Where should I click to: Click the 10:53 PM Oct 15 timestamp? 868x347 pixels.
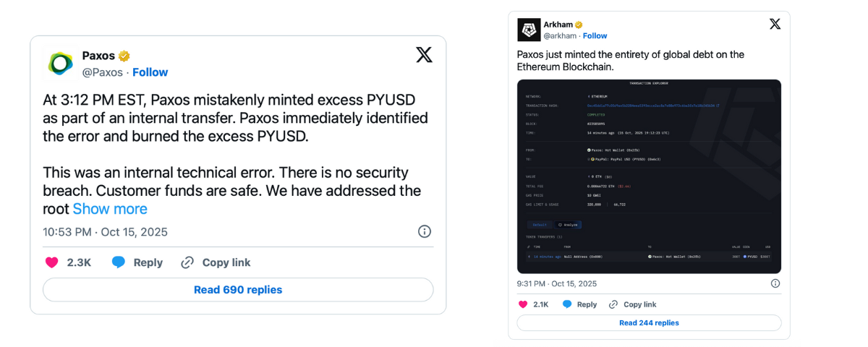(x=105, y=232)
